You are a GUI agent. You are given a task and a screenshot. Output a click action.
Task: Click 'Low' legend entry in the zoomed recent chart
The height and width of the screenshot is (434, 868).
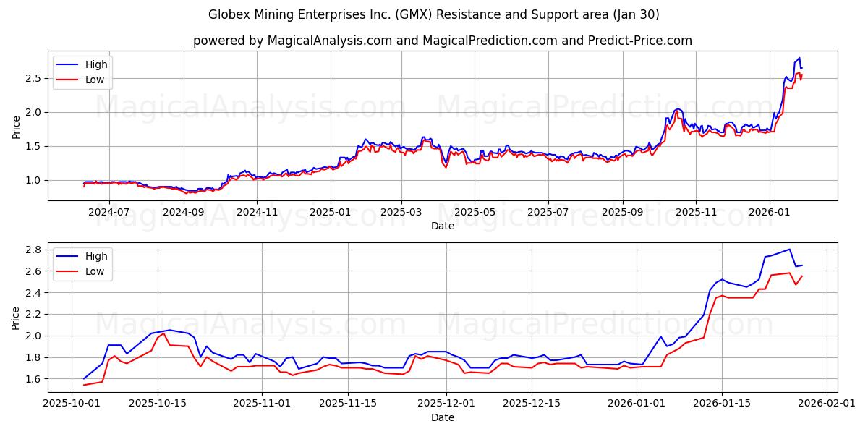pos(81,271)
